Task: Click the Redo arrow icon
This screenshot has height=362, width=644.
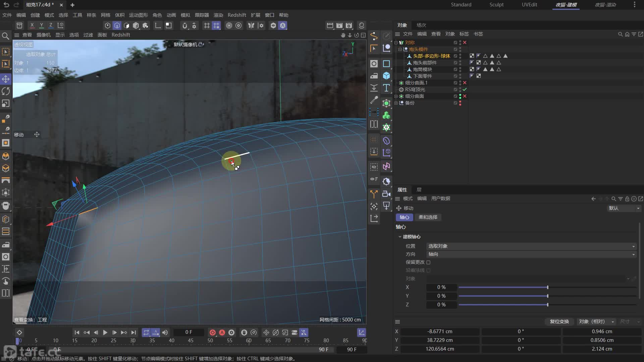Action: pos(16,5)
